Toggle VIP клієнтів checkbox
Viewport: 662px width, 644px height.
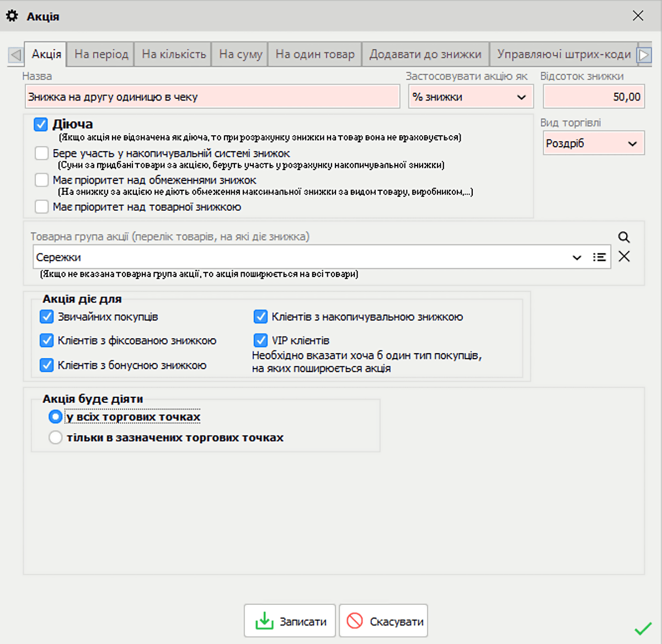click(260, 340)
